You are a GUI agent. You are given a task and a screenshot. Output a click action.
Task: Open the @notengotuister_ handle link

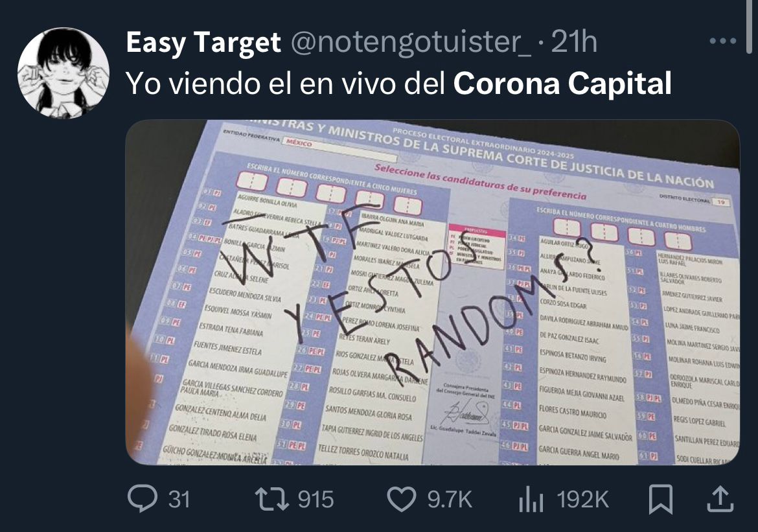coord(411,43)
